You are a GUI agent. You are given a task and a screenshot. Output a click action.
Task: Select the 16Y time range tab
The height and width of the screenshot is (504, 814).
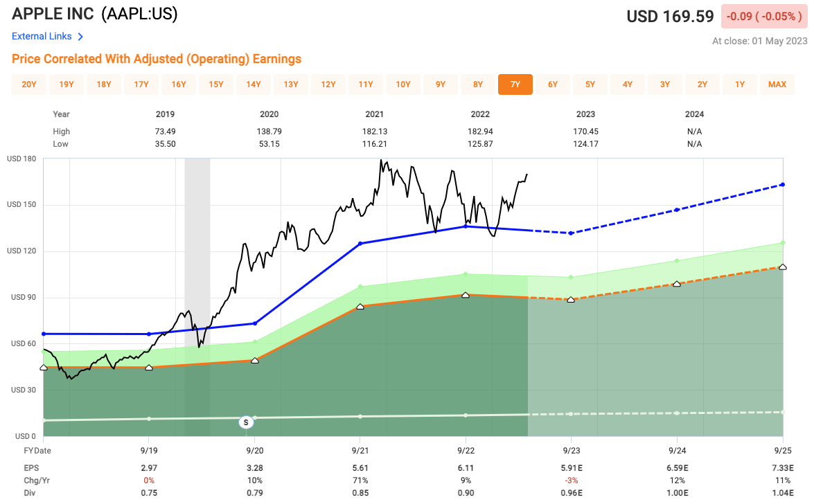coord(179,84)
